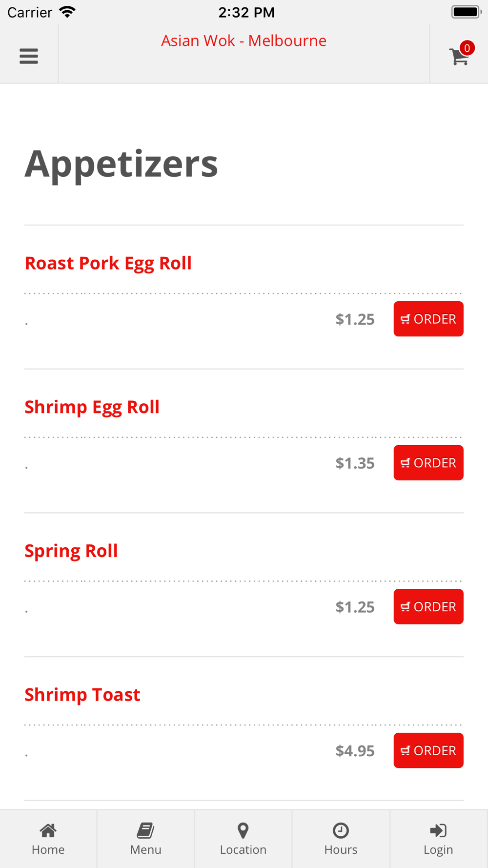Tap the $4.95 Shrimp Toast price

(355, 751)
